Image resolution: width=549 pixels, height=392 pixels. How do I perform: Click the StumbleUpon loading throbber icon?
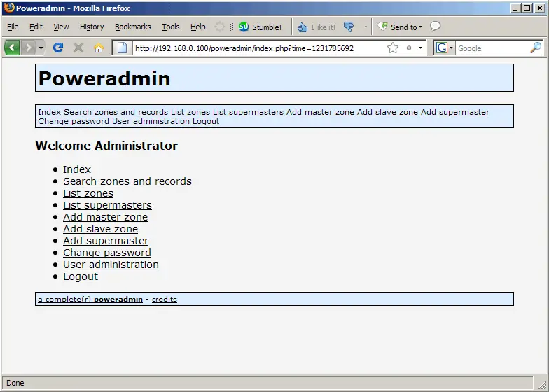pos(220,27)
